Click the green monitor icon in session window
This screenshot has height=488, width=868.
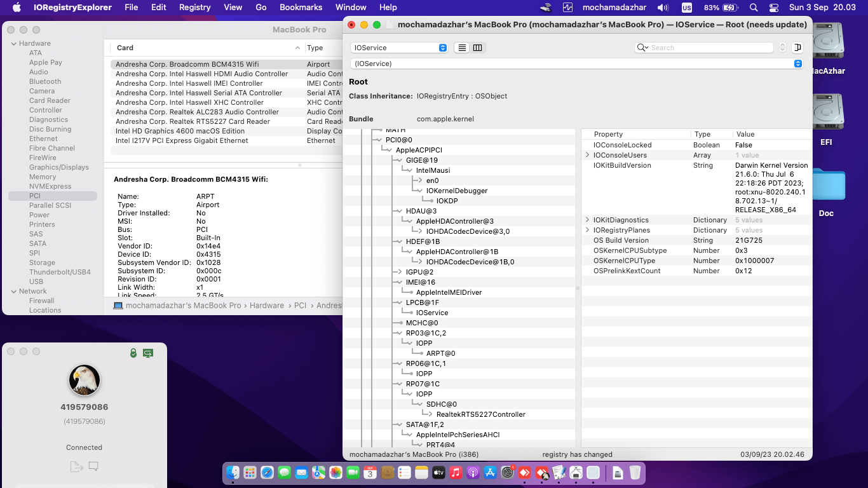click(148, 353)
